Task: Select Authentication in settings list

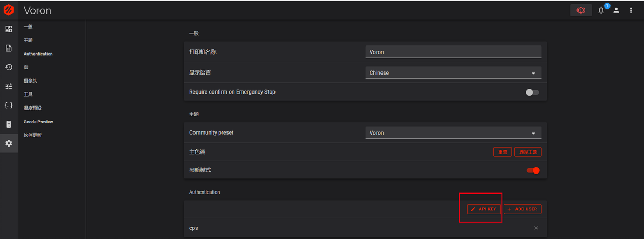Action: pos(38,54)
